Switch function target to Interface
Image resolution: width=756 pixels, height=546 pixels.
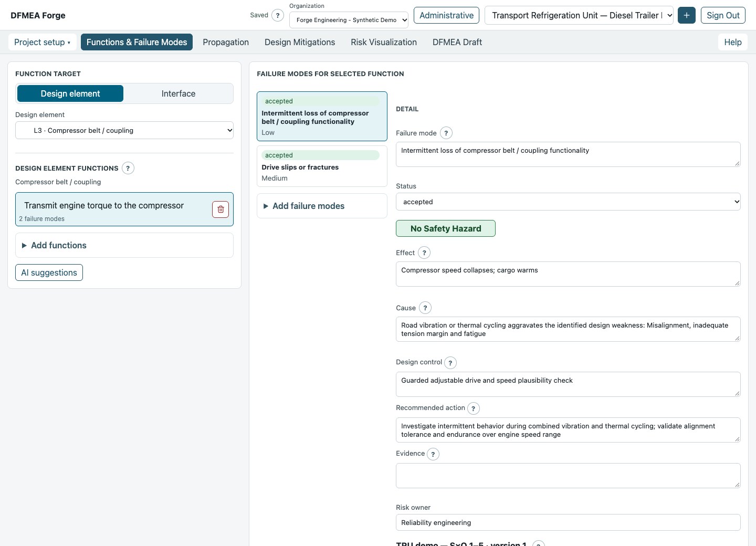[178, 93]
